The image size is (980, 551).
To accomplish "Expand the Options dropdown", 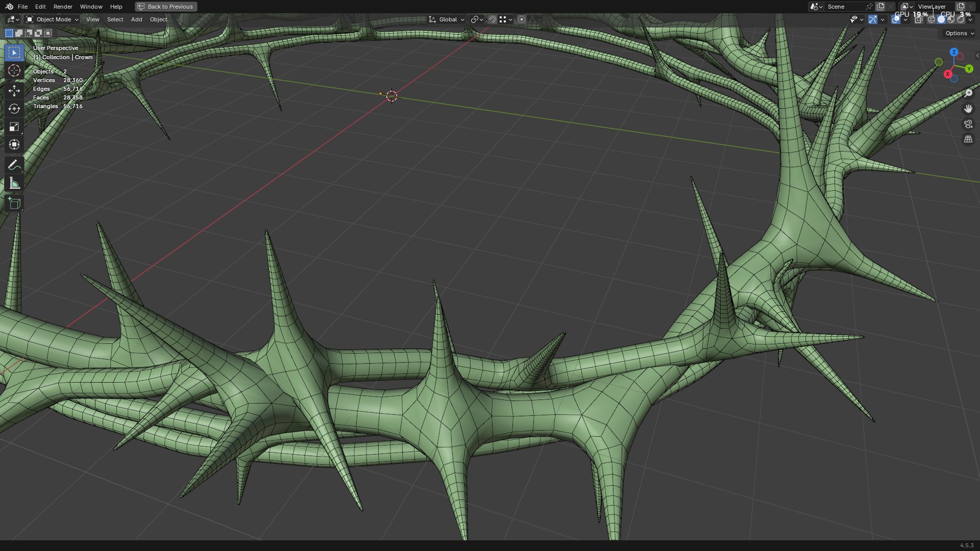I will [959, 33].
